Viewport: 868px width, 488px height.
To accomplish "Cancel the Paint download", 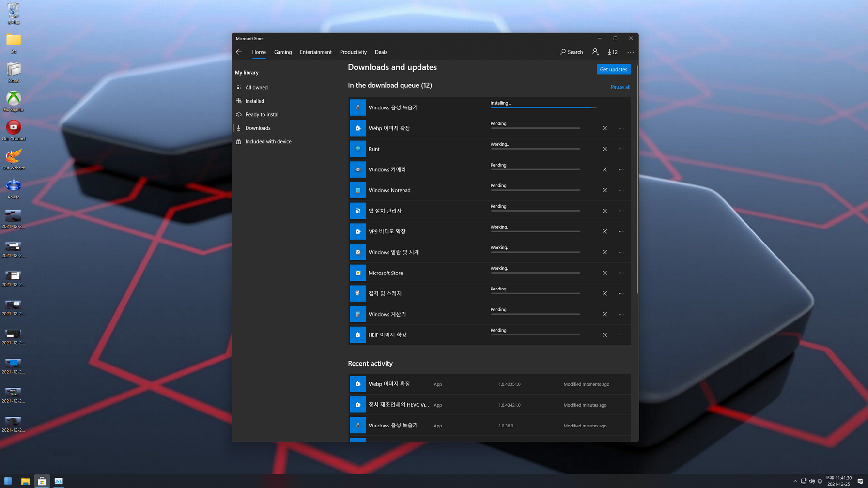I will tap(604, 149).
